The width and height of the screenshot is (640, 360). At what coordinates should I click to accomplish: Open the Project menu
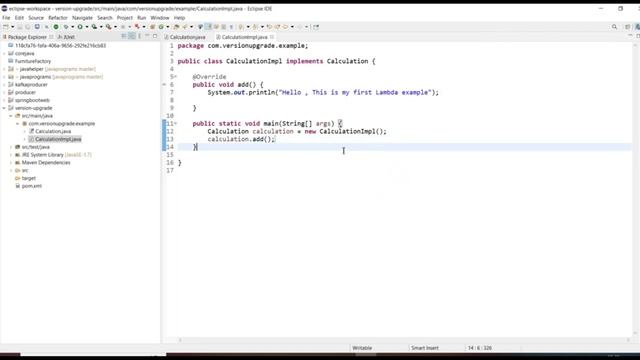click(124, 18)
